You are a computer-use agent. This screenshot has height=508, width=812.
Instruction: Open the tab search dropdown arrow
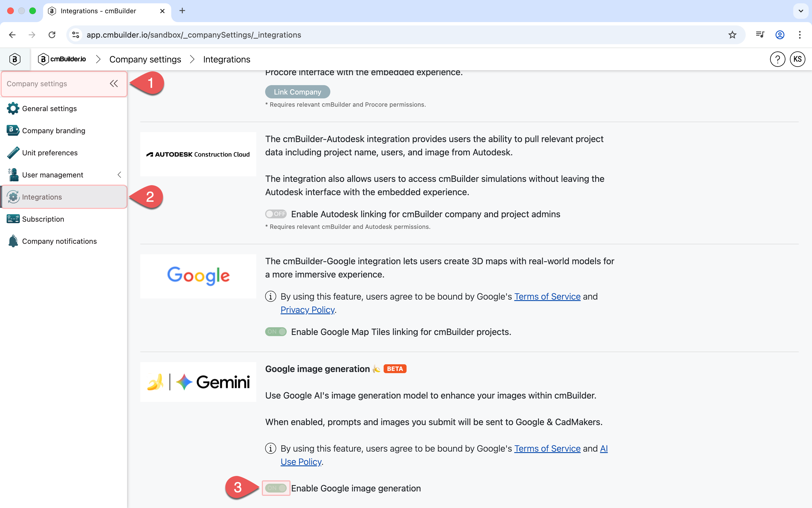point(801,11)
